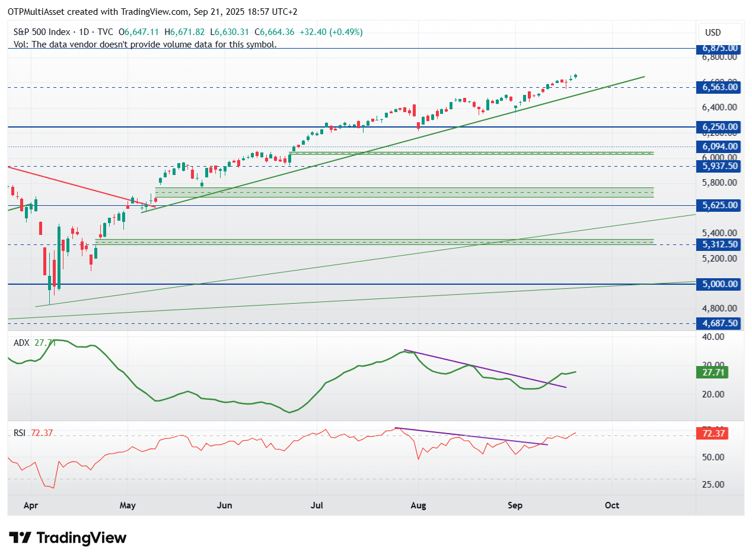Click the TradingView logo icon

point(20,538)
